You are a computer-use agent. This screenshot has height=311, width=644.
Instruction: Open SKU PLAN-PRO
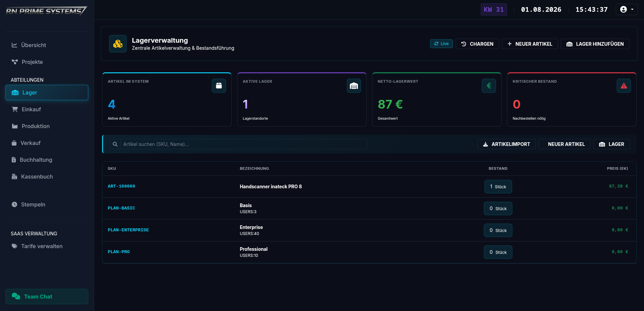pos(119,252)
